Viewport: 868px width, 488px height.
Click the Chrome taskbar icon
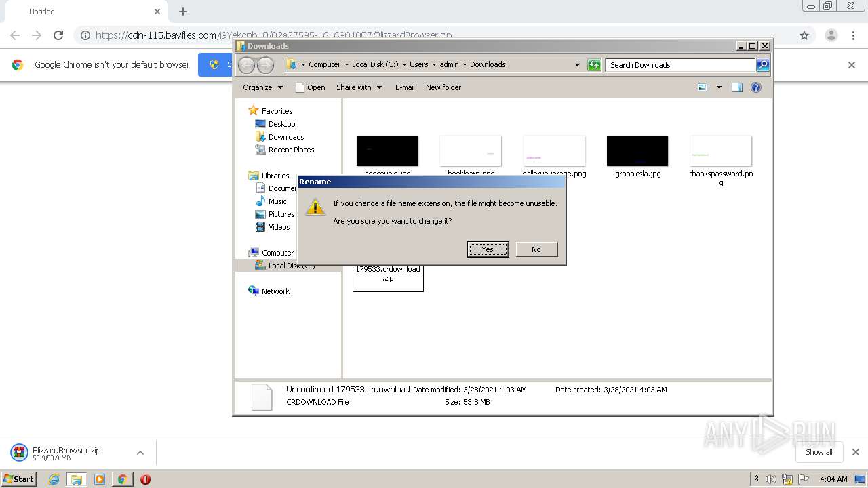(122, 479)
